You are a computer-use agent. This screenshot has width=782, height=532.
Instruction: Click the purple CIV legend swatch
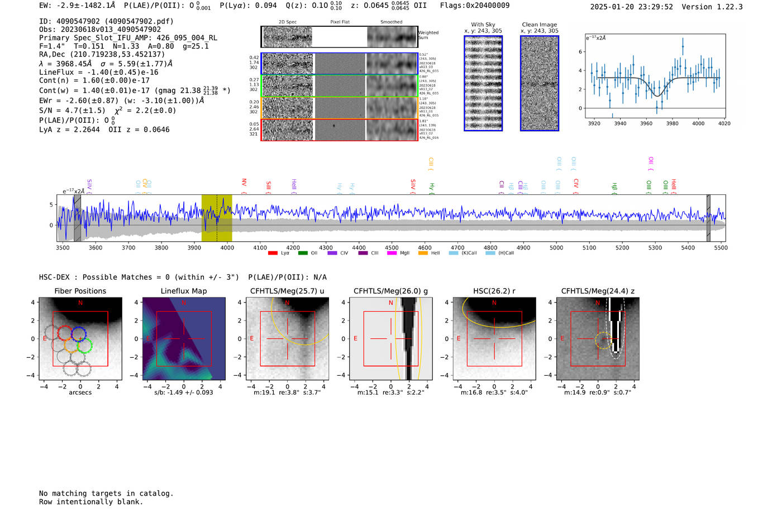point(332,253)
